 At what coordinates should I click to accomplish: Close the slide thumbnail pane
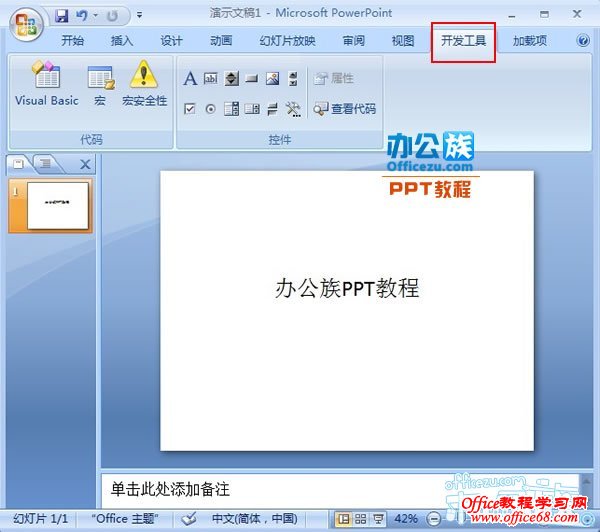click(85, 165)
